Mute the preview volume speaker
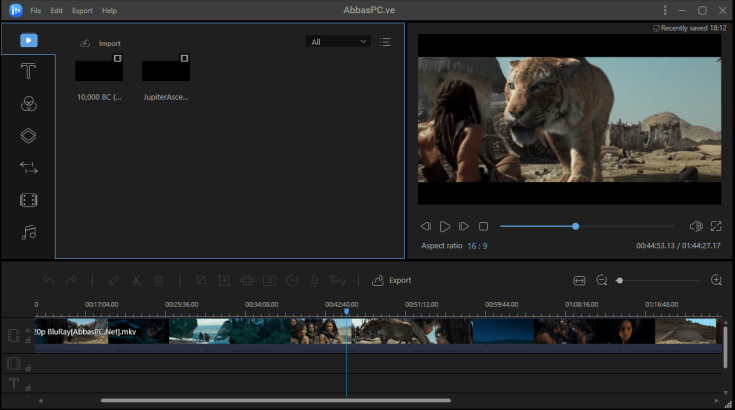Viewport: 735px width, 410px height. (696, 227)
